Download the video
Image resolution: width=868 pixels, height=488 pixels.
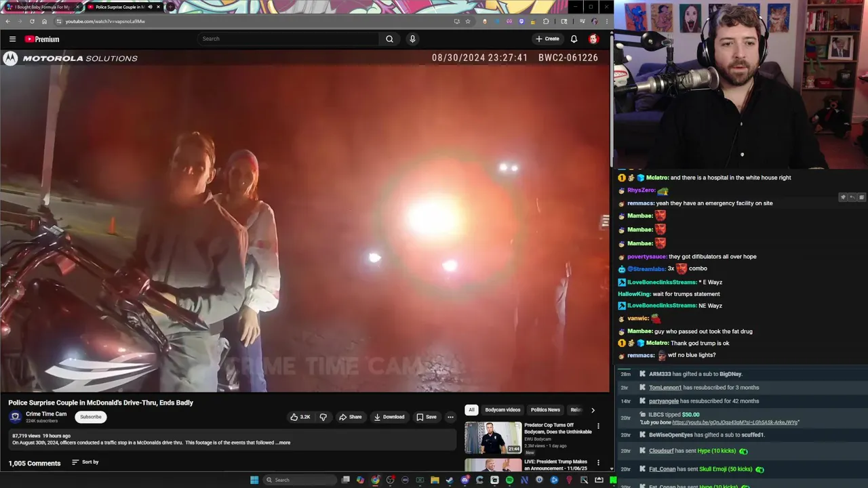pos(389,417)
